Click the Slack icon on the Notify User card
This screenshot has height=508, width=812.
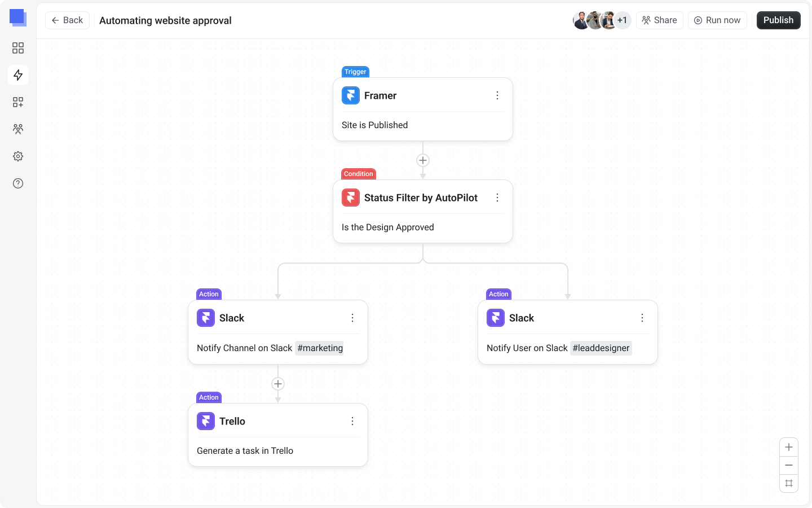click(x=496, y=318)
